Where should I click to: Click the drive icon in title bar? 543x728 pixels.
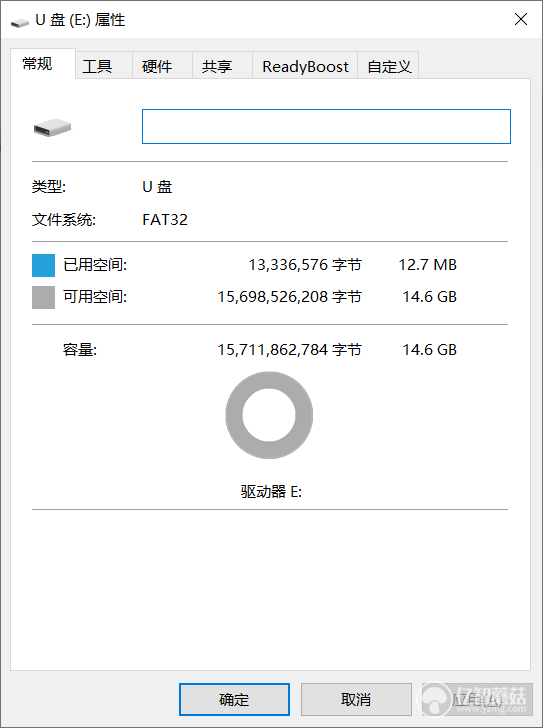(19, 22)
